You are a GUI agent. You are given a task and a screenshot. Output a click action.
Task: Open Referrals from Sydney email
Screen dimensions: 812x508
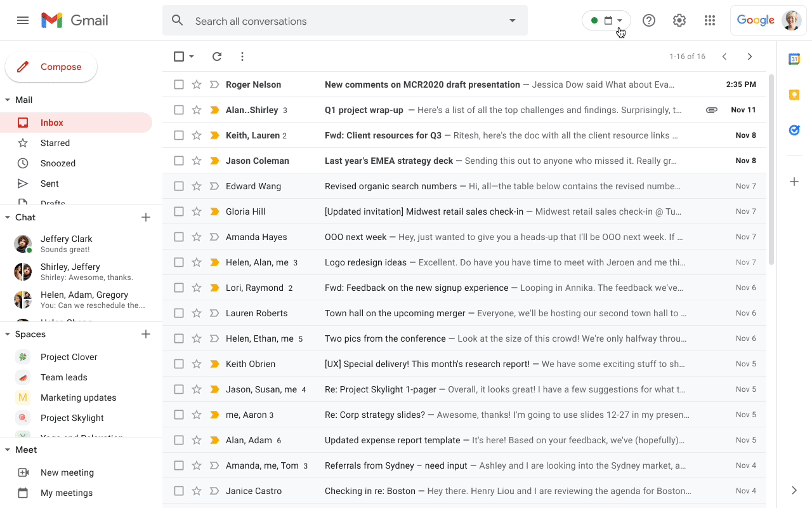[x=464, y=465]
